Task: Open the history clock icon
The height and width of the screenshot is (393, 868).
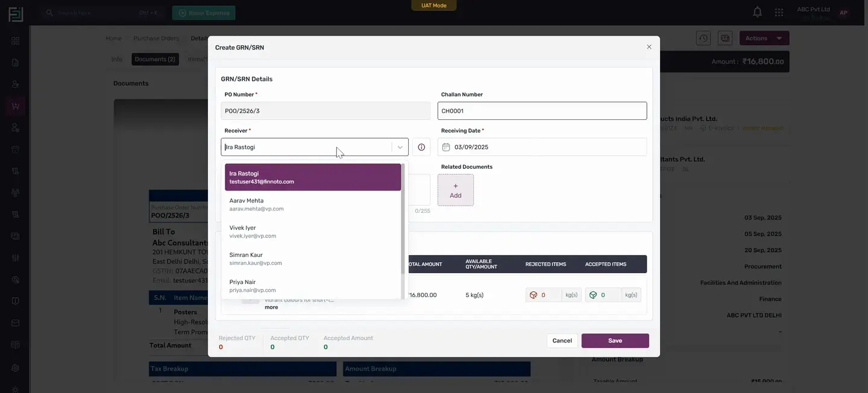Action: point(703,38)
